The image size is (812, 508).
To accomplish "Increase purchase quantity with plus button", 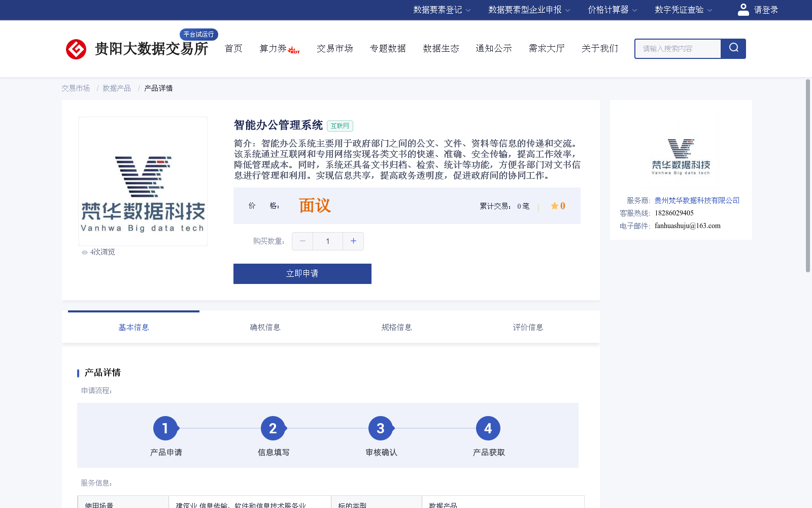I will pos(353,241).
